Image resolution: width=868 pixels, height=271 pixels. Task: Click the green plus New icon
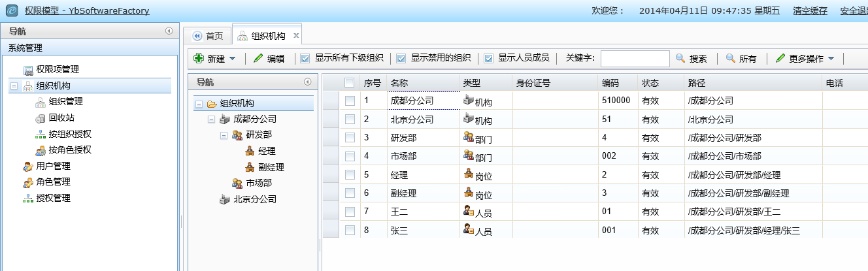click(x=199, y=59)
